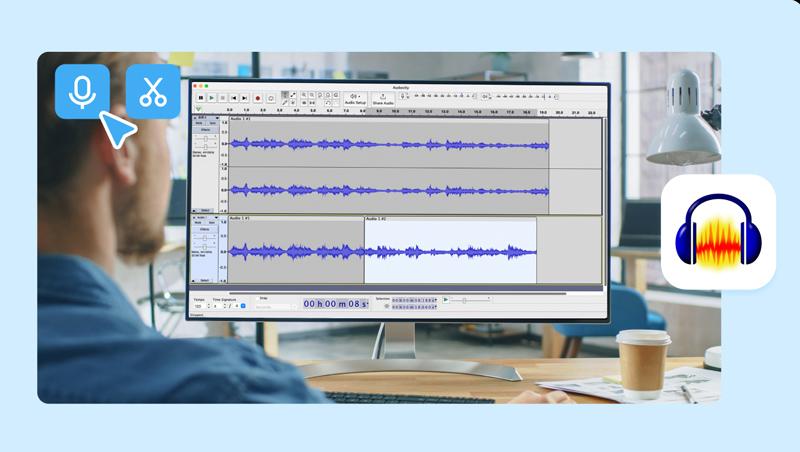Solo the first (stereo) audio track

pos(213,123)
